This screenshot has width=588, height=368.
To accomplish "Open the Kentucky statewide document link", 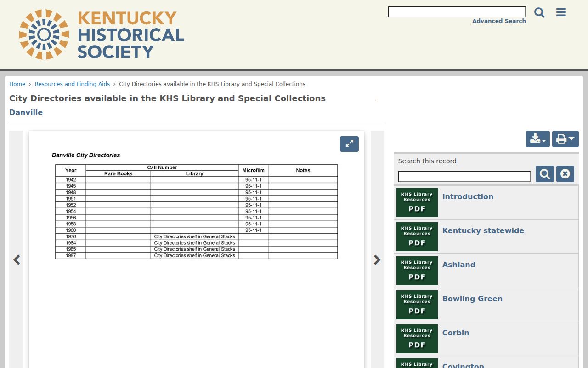I will pyautogui.click(x=483, y=230).
